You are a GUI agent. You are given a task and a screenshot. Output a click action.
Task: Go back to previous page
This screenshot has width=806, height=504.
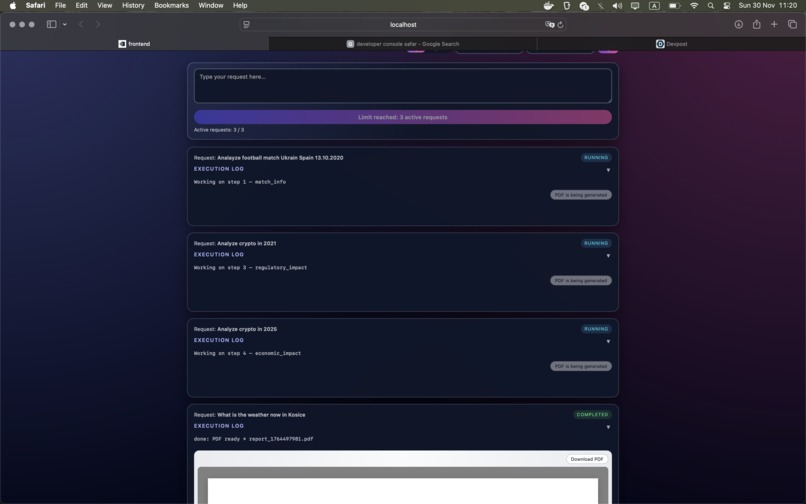[x=81, y=24]
